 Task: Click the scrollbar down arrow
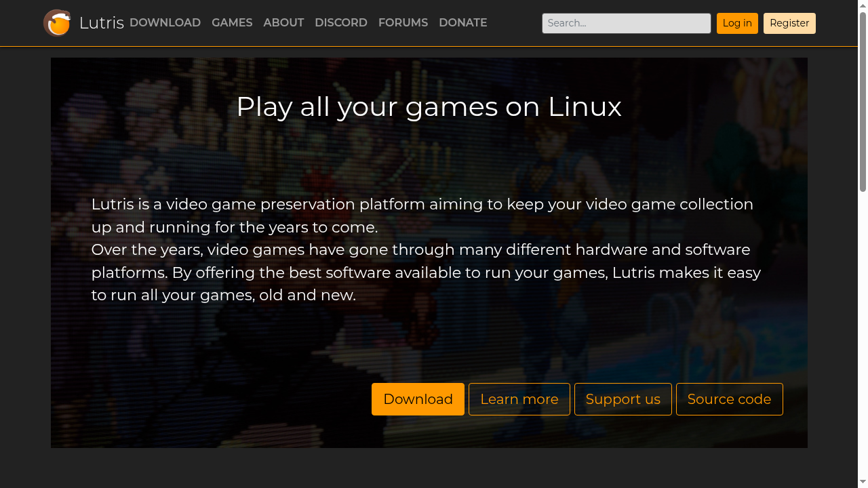(x=863, y=483)
